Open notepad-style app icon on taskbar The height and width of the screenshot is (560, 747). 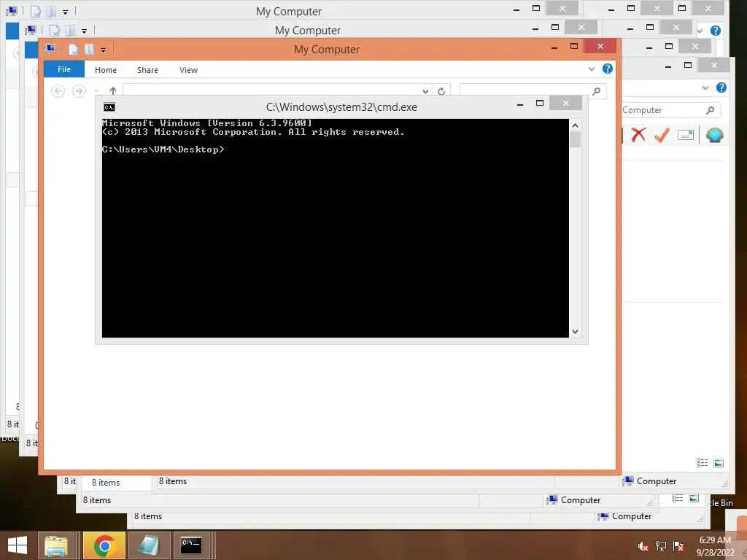tap(149, 545)
